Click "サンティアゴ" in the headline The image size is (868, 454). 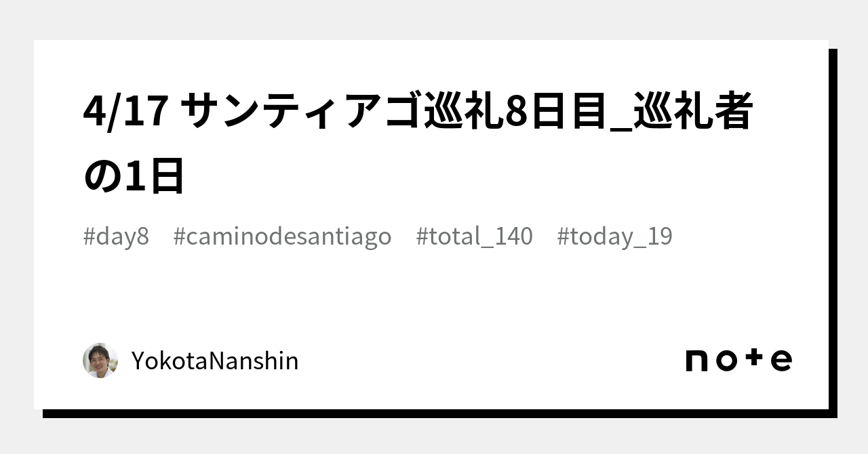tap(302, 112)
